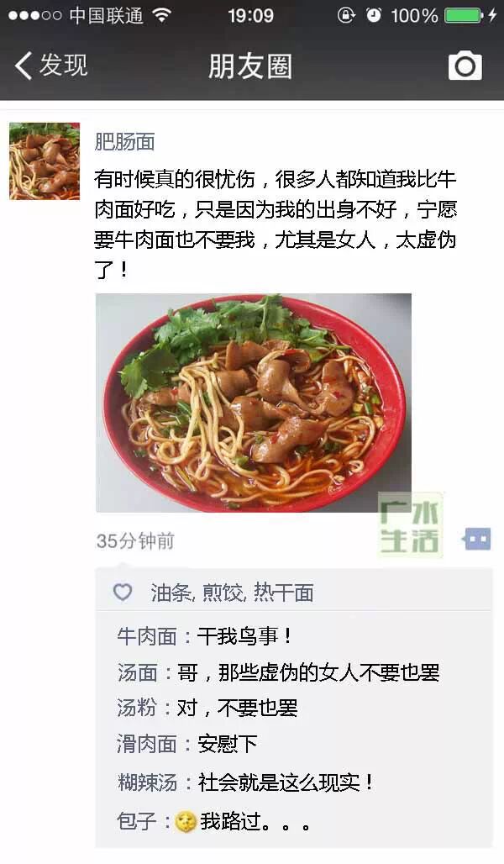This screenshot has width=504, height=864.
Task: View the noodle bowl photo fullscreen
Action: [x=254, y=403]
